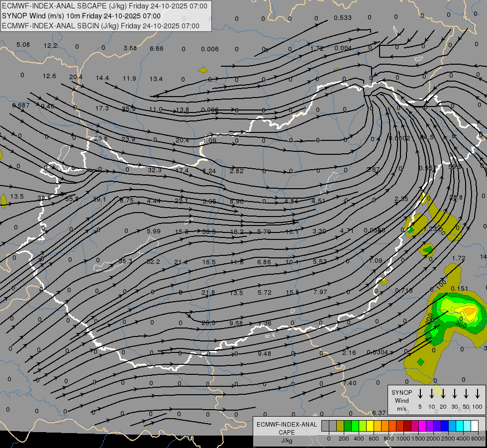
Task: Click the '28.8' value on the map
Action: [456, 197]
